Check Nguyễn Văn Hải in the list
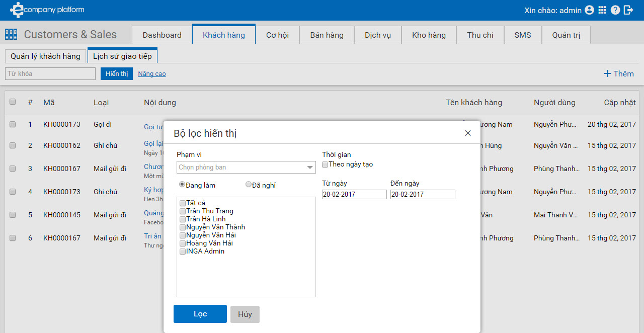Screen dimensions: 644x333 (183, 235)
